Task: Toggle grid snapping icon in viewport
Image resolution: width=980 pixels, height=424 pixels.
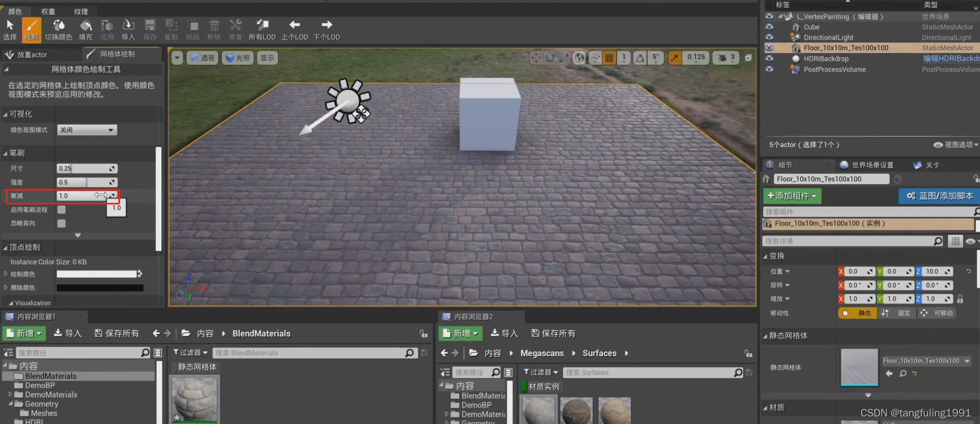Action: (609, 58)
